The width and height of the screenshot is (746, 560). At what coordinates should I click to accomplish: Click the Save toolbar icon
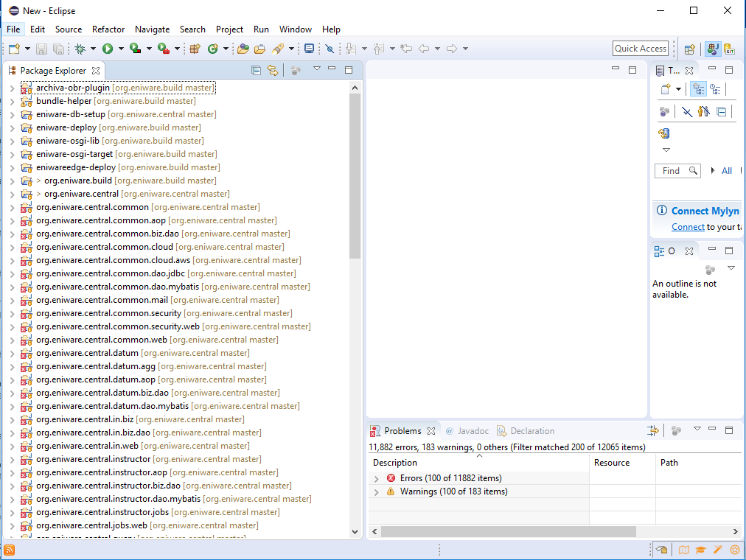click(41, 48)
